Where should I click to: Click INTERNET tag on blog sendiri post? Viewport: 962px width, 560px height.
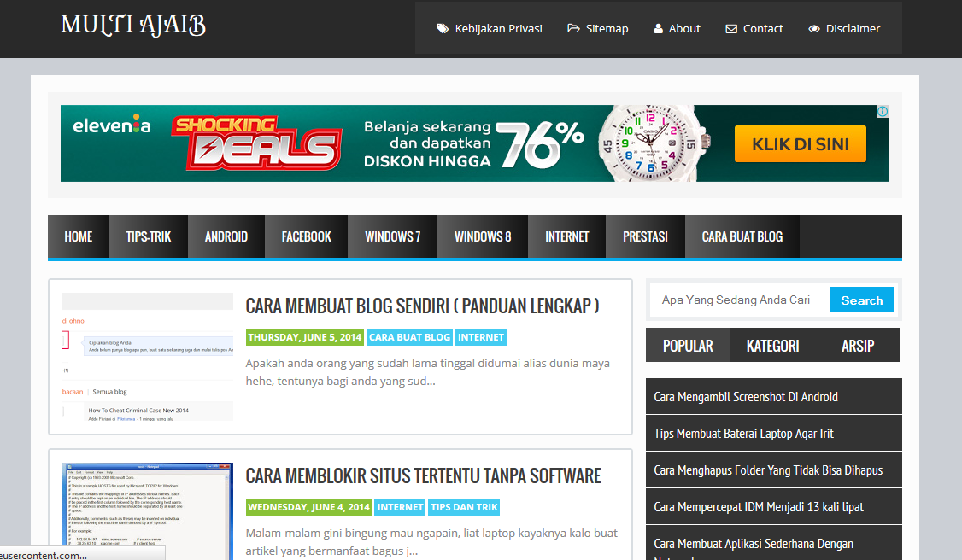[481, 337]
